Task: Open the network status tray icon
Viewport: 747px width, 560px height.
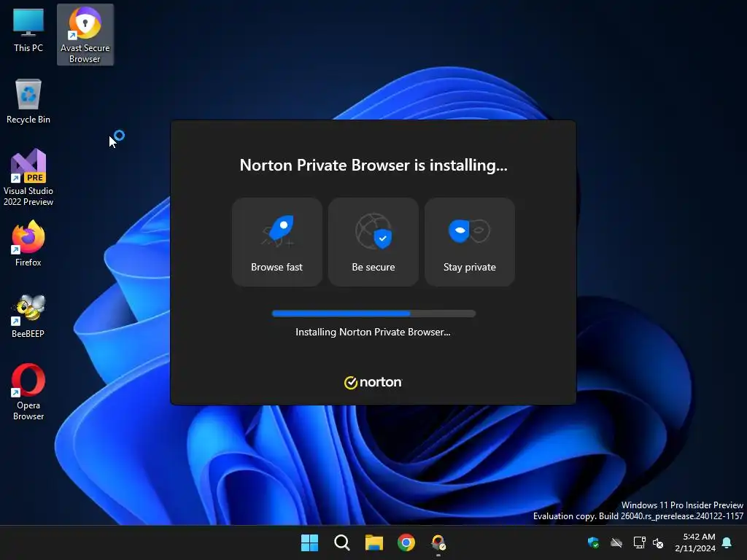Action: click(x=639, y=542)
